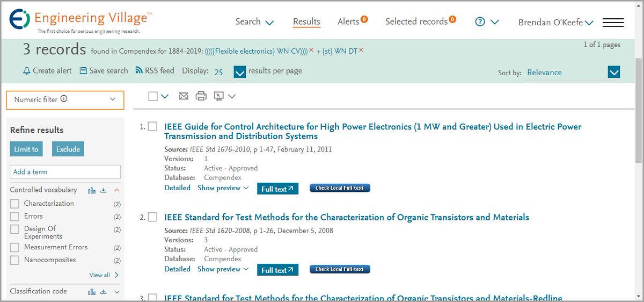This screenshot has width=644, height=302.
Task: Download Classification code data
Action: click(104, 292)
